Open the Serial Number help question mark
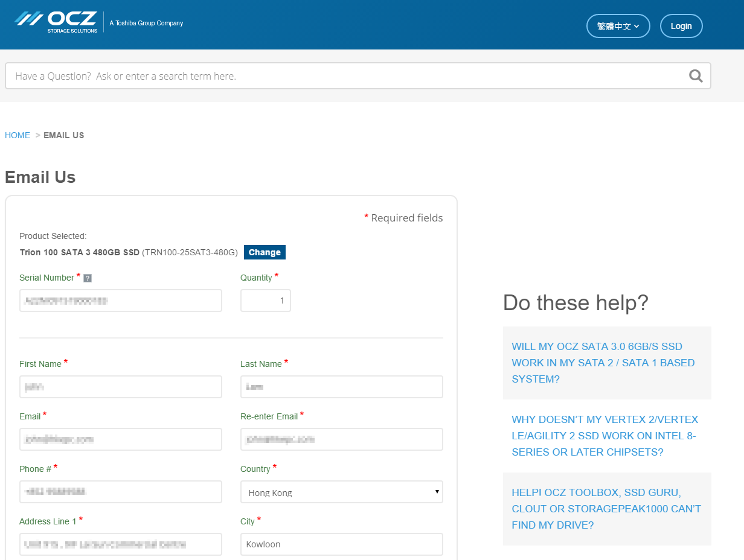The width and height of the screenshot is (744, 560). coord(88,278)
